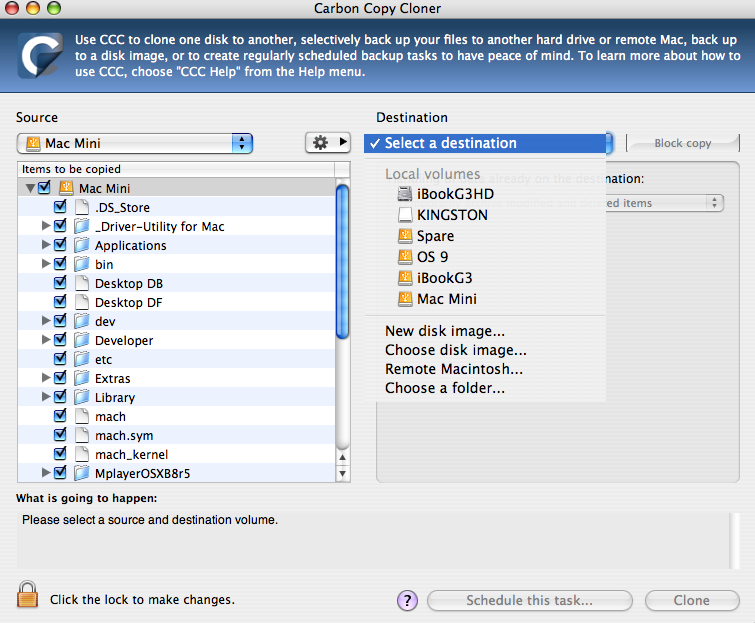This screenshot has height=623, width=755.
Task: Uncheck the mach_kernel checkbox
Action: [x=60, y=454]
